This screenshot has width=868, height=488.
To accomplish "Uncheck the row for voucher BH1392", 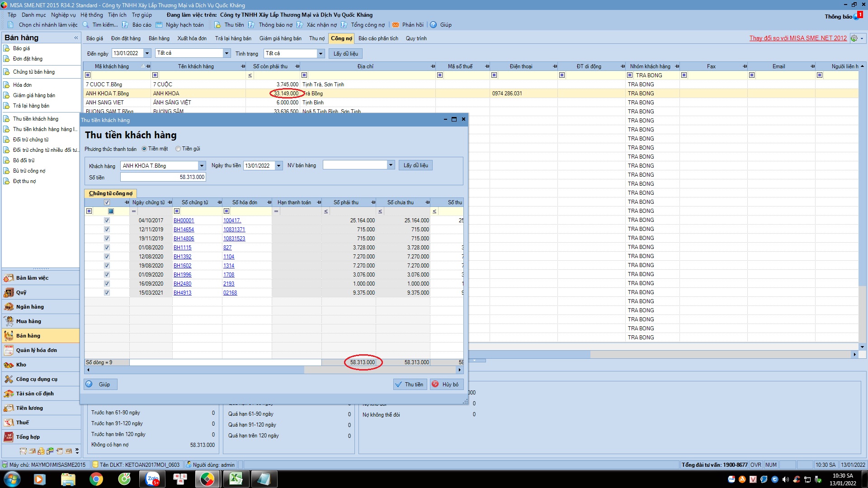I will click(x=107, y=257).
